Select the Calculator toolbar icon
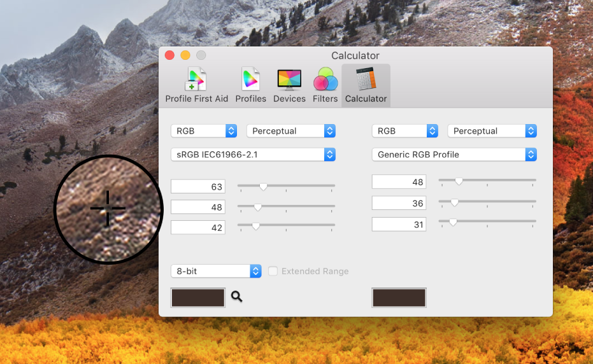The image size is (593, 364). click(366, 79)
